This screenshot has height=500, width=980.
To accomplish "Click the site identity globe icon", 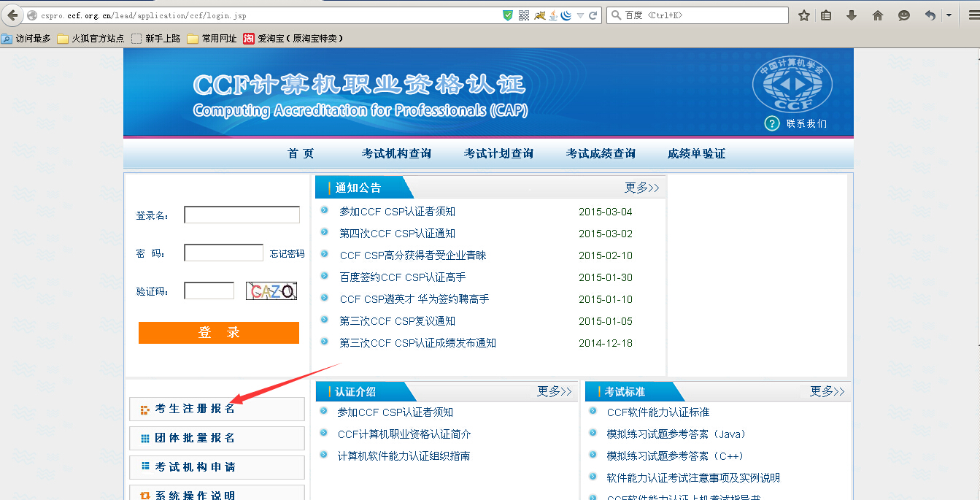I will tap(31, 15).
